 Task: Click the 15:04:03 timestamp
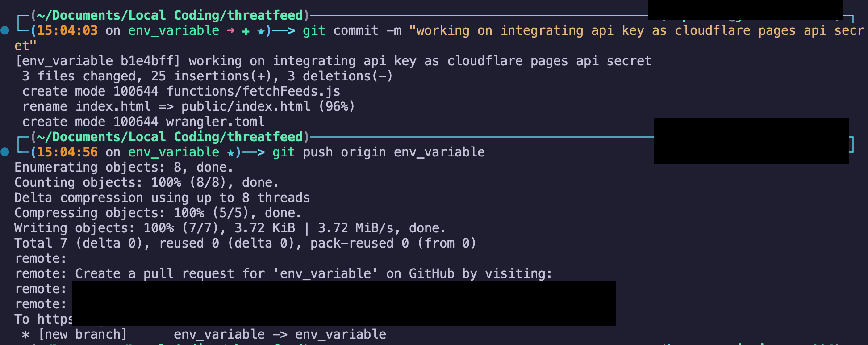pyautogui.click(x=67, y=31)
